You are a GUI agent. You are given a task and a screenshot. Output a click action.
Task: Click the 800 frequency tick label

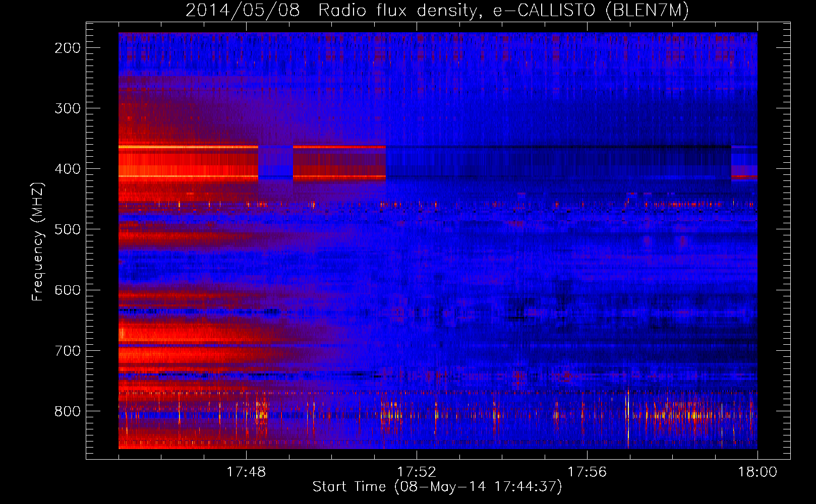click(68, 411)
